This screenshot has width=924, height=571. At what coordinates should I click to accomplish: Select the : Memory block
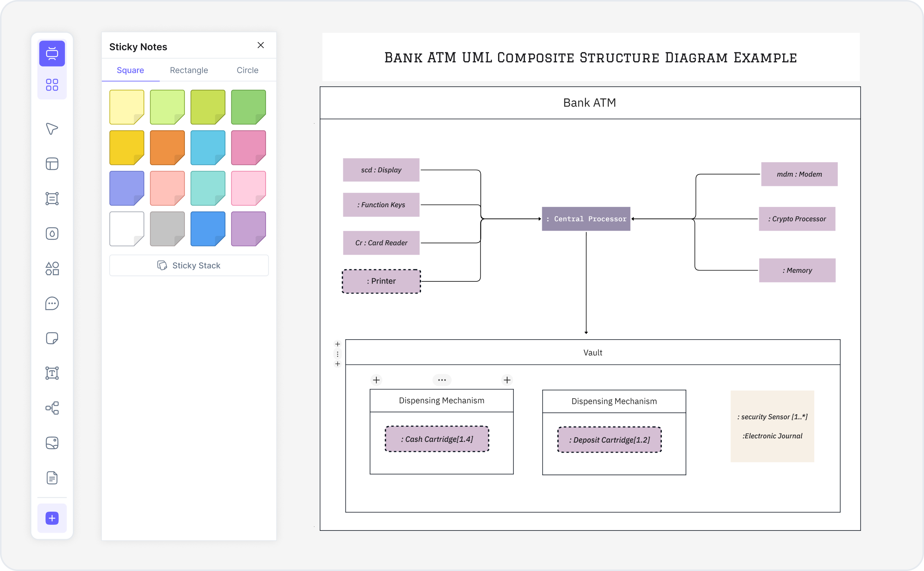click(x=797, y=270)
